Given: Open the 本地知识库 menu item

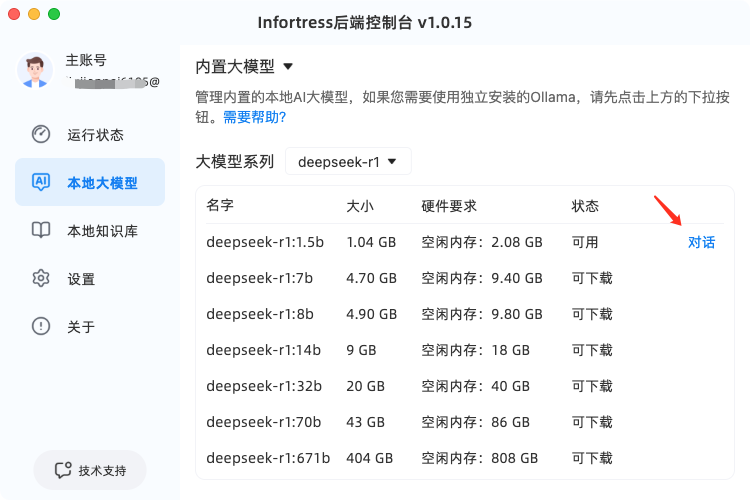Looking at the screenshot, I should (x=90, y=231).
